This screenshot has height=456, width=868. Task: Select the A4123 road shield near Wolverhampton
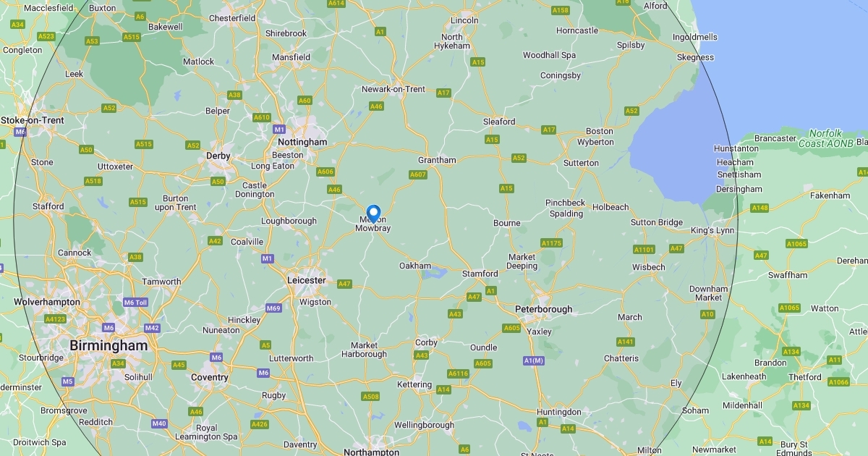(x=55, y=319)
